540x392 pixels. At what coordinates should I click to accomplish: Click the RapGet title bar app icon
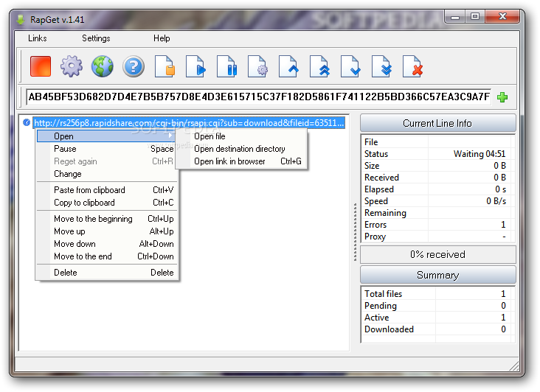tap(21, 20)
